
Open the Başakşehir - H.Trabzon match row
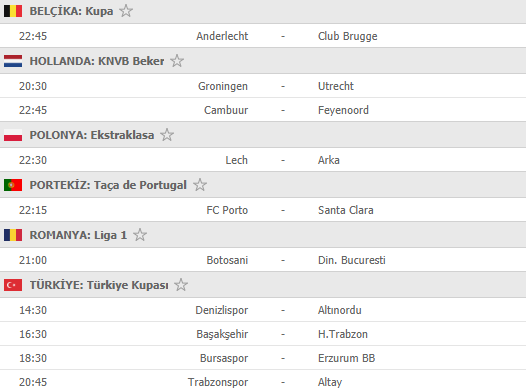pyautogui.click(x=263, y=334)
